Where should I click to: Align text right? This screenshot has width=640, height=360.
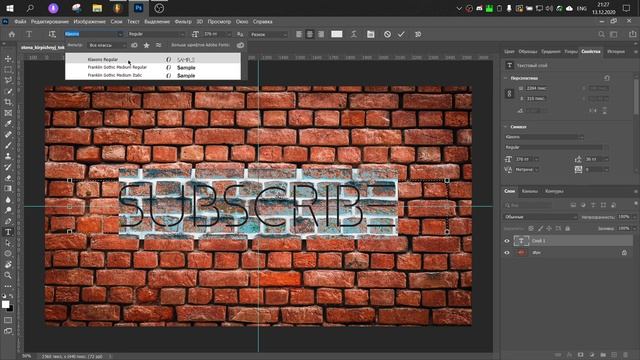point(321,34)
